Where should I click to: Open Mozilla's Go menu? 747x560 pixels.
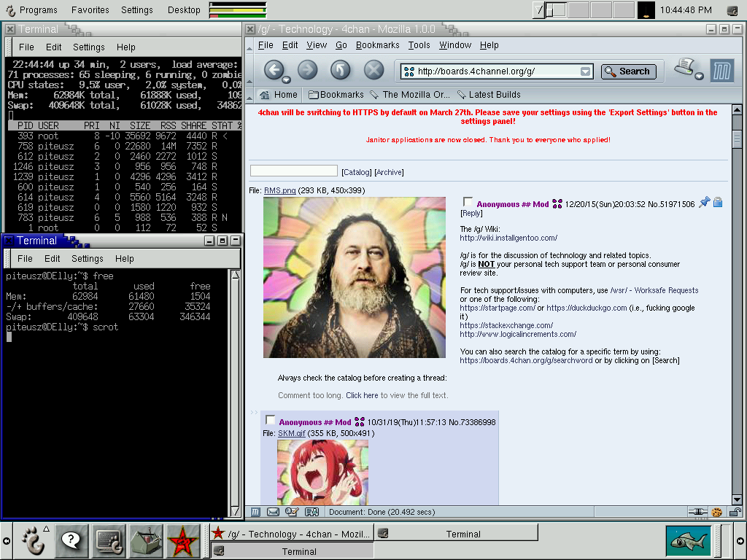tap(341, 45)
